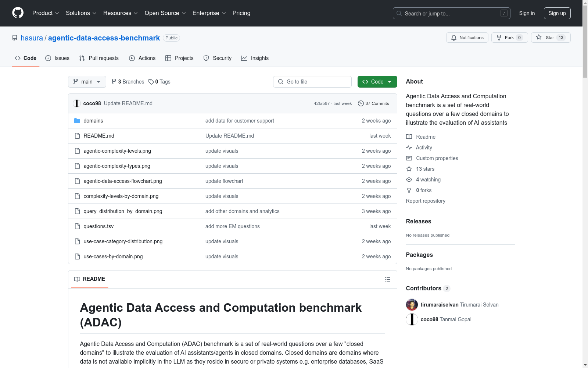Click the star icon beside 13 stars
The image size is (588, 368).
click(409, 169)
